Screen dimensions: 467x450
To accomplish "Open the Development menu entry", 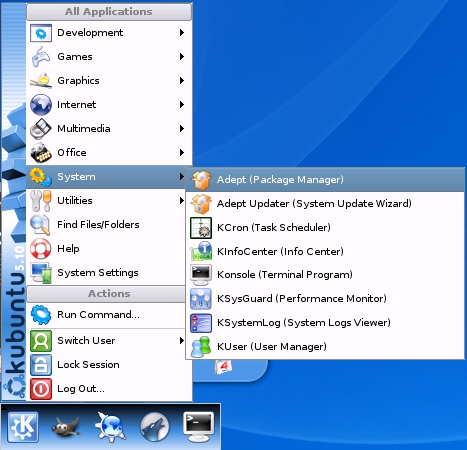I will click(x=109, y=33).
